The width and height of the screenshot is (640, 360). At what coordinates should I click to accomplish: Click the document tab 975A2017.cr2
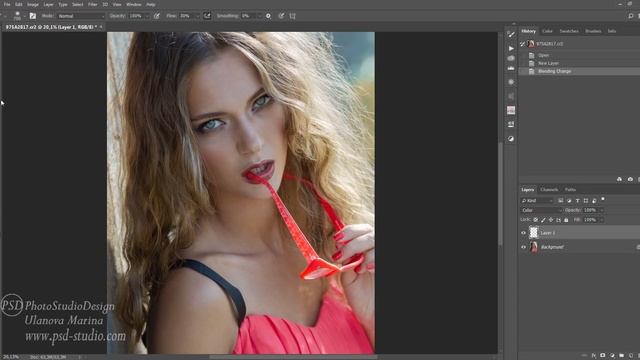coord(50,27)
